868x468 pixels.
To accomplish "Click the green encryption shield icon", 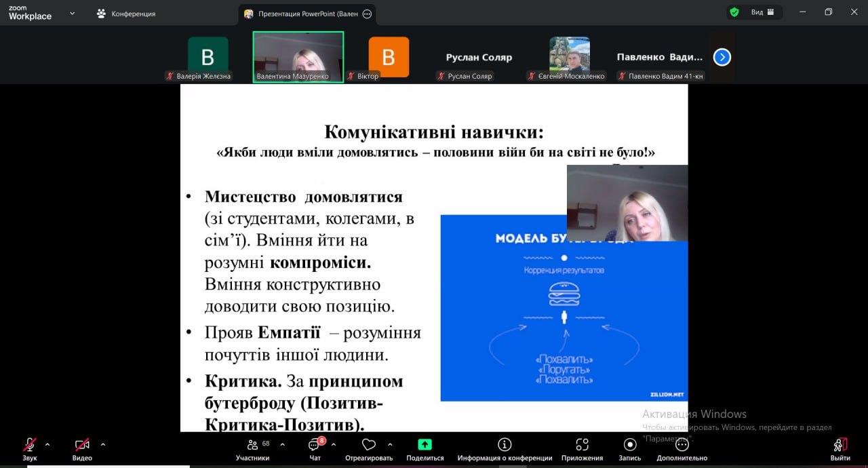I will tap(734, 12).
